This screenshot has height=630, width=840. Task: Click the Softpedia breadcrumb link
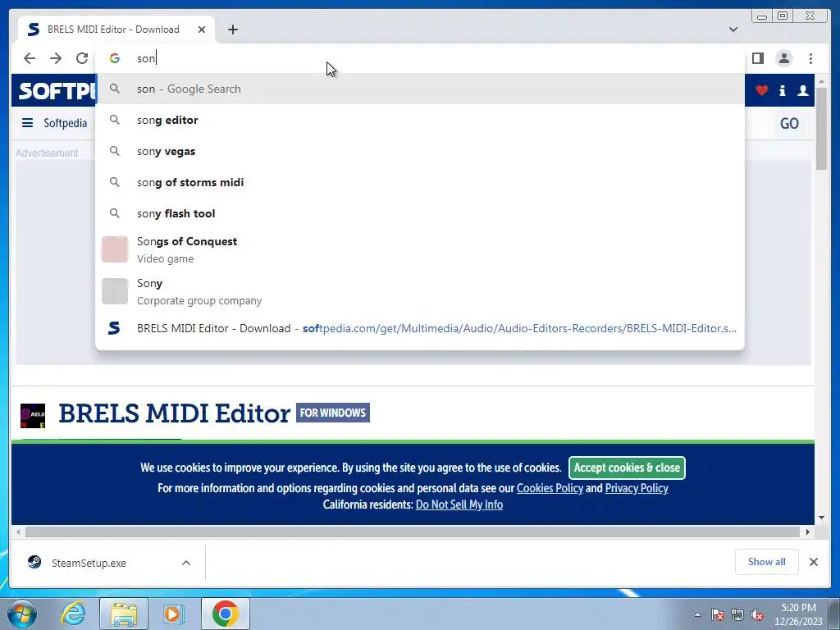(x=65, y=123)
